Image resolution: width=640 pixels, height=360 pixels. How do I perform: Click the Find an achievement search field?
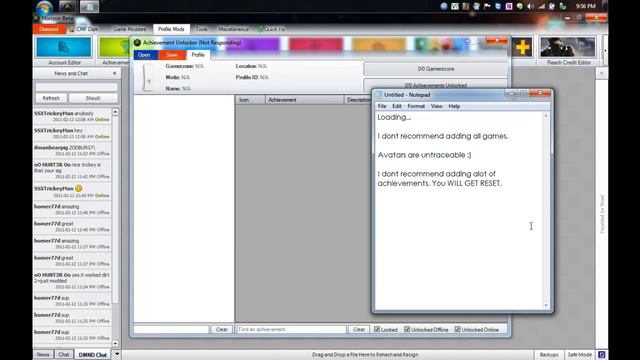pos(291,329)
